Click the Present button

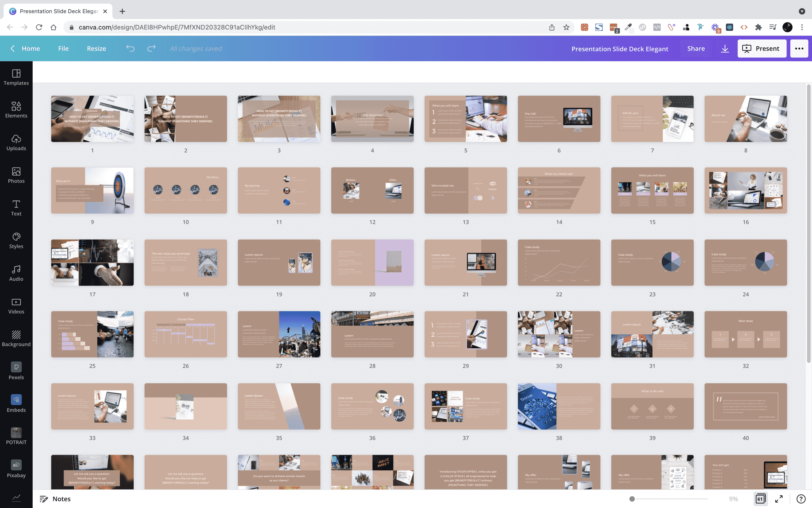point(762,48)
